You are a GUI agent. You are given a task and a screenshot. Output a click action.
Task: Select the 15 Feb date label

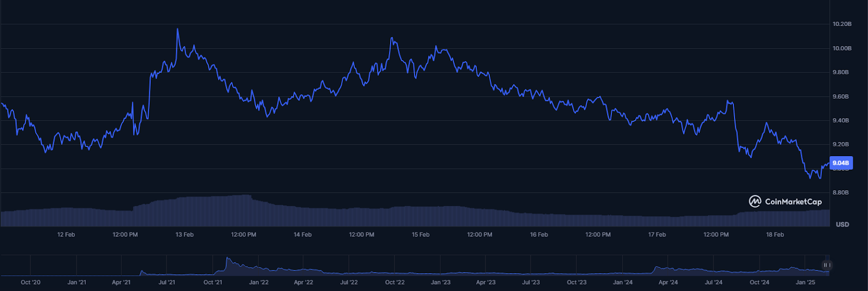(x=420, y=235)
